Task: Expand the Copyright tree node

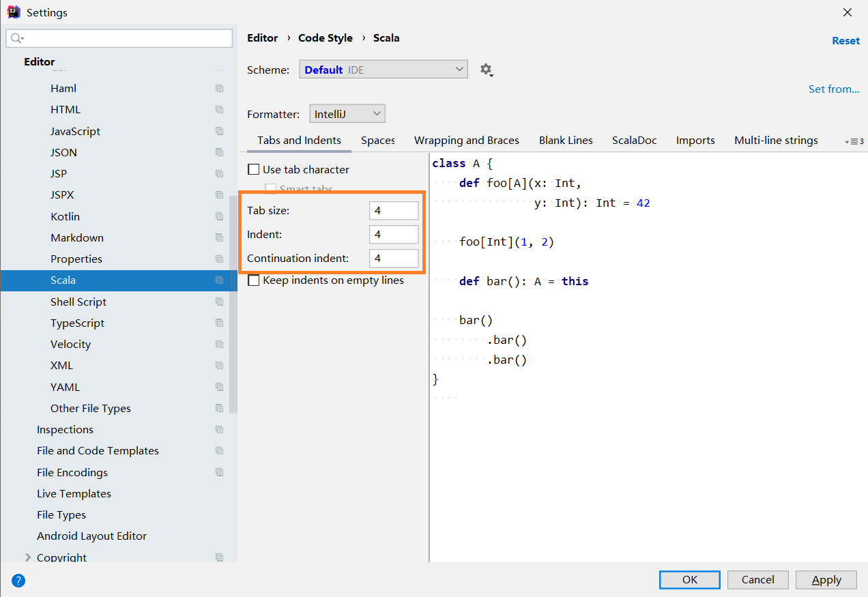Action: pos(28,557)
